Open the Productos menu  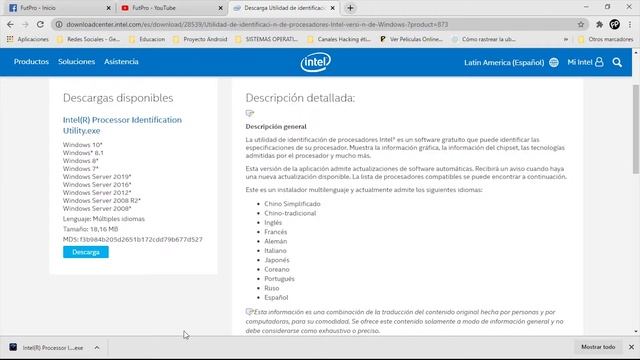click(31, 62)
